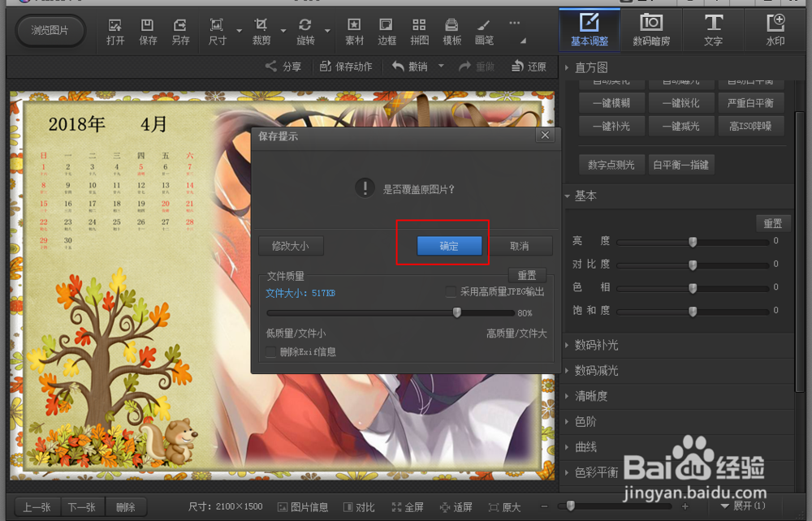Viewport: 812px width, 521px height.
Task: Click the 修改大小 button
Action: [x=291, y=246]
